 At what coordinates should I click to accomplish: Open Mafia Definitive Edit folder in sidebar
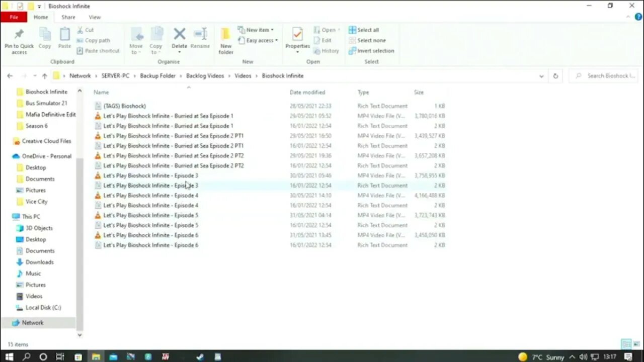(x=50, y=115)
